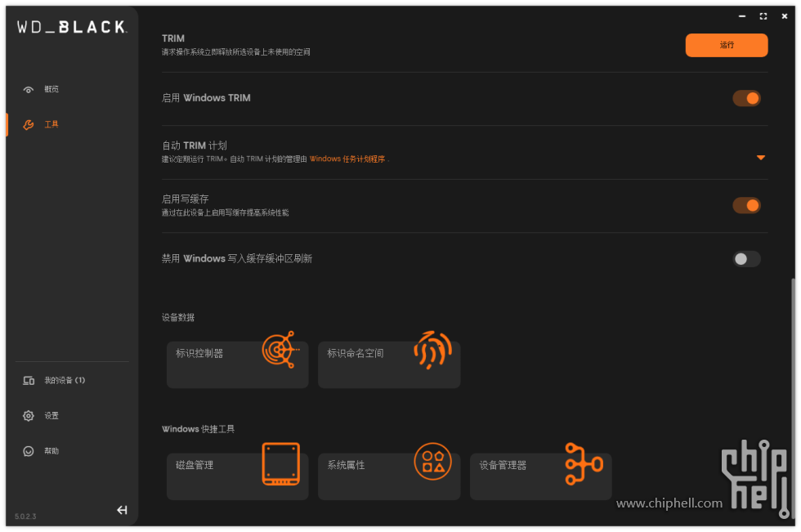Click the chat icon beside 帮助
Viewport: 801px width, 532px height.
tap(29, 451)
